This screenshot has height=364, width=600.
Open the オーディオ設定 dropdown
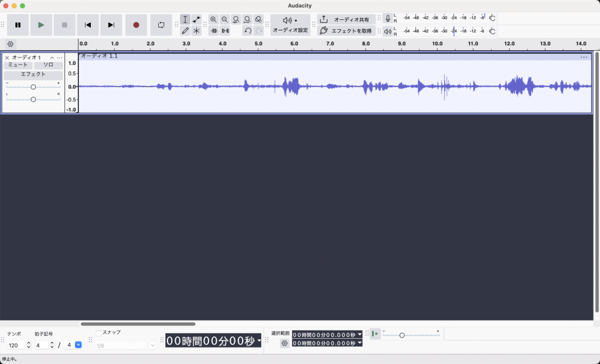pos(290,25)
